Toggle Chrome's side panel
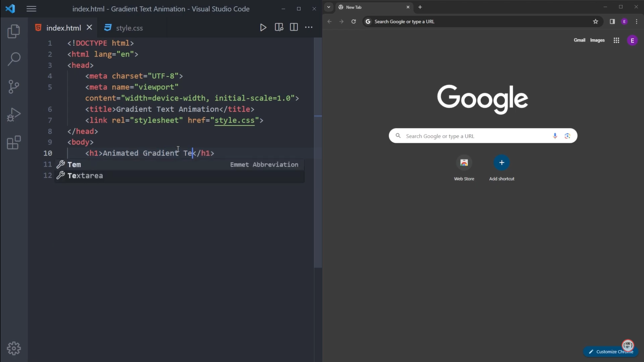The image size is (644, 362). tap(612, 21)
